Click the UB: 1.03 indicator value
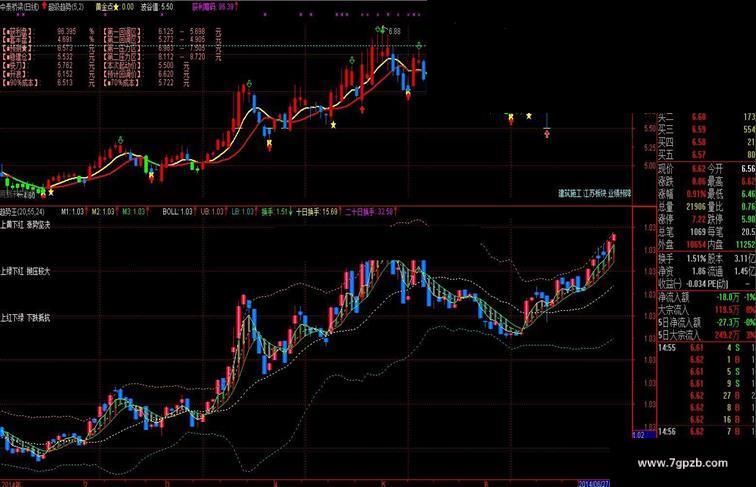Screen dimensions: 756x487 click(212, 211)
